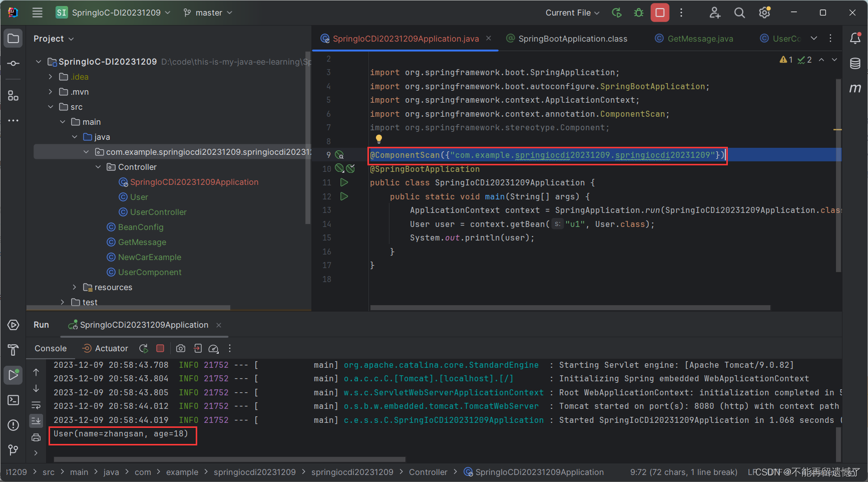Open the Run tool window icon
This screenshot has height=482, width=868.
tap(14, 375)
